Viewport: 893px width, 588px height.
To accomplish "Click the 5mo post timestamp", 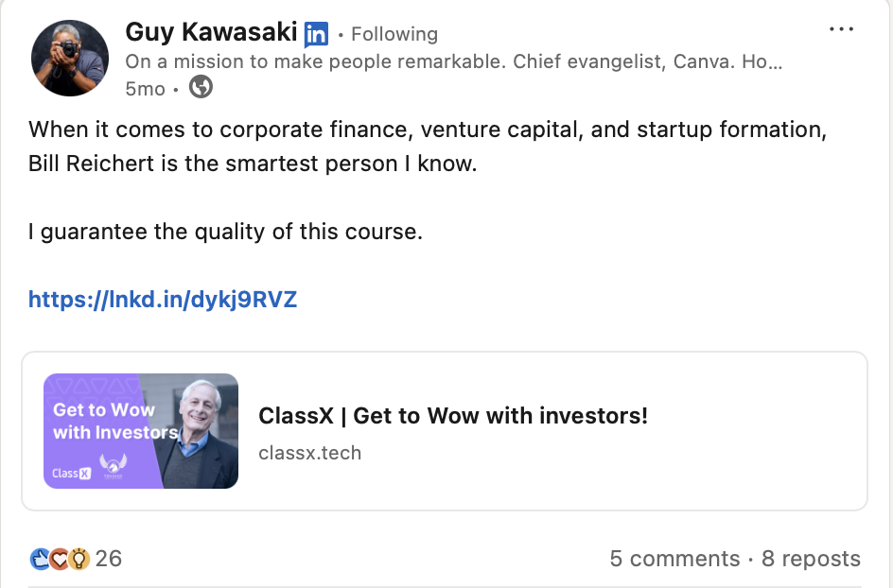I will (x=145, y=89).
